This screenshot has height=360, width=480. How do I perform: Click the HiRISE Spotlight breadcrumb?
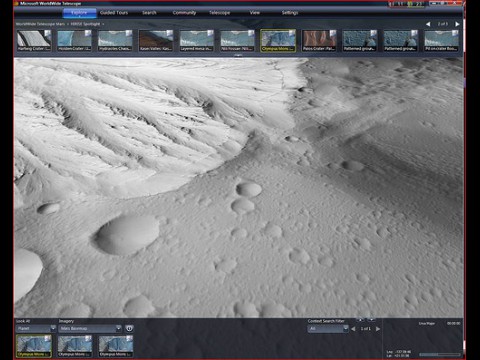click(x=85, y=24)
